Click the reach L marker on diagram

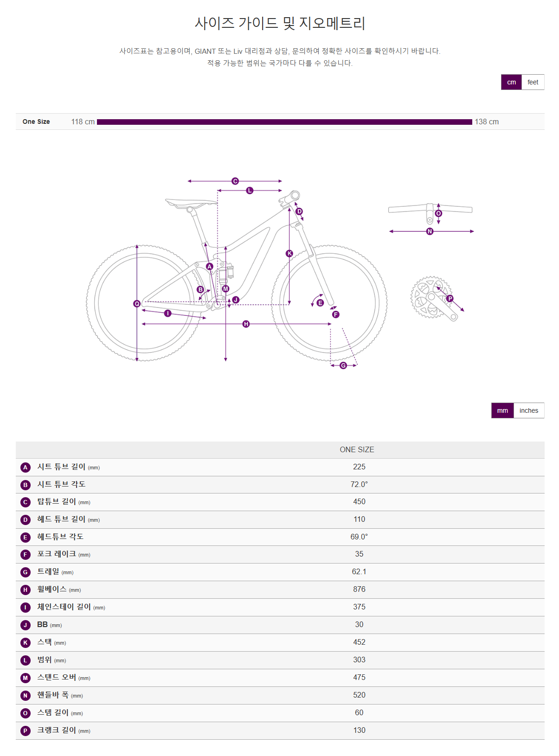pyautogui.click(x=250, y=190)
